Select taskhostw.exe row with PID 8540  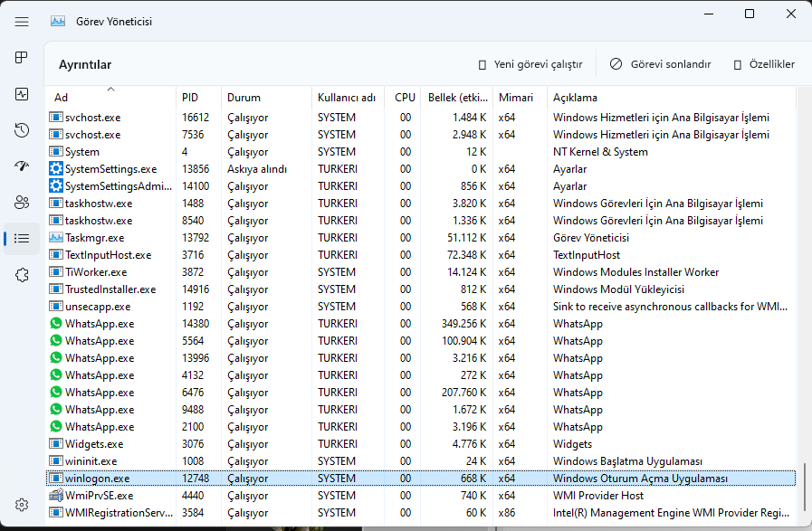click(x=421, y=221)
